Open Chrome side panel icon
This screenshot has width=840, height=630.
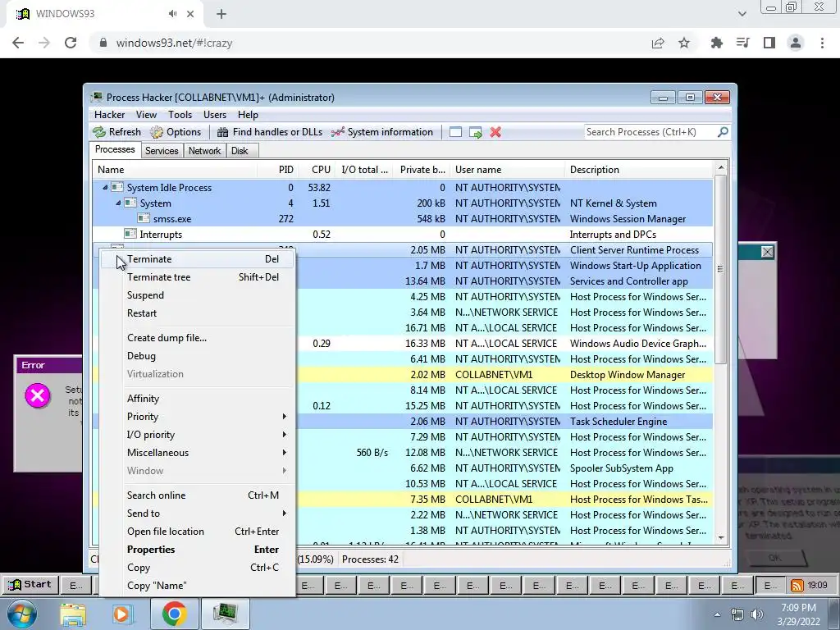pos(769,43)
